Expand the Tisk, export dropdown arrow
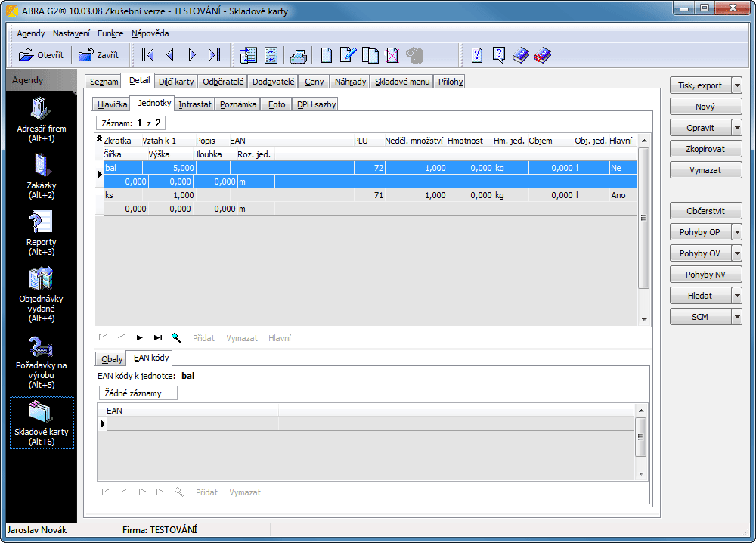The height and width of the screenshot is (543, 756). (736, 85)
